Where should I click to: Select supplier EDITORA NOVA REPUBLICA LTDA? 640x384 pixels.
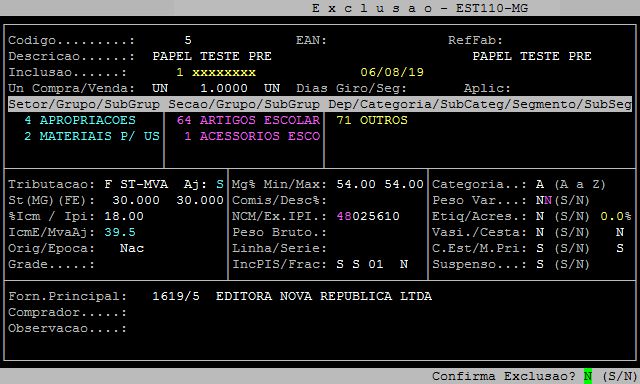(x=324, y=296)
